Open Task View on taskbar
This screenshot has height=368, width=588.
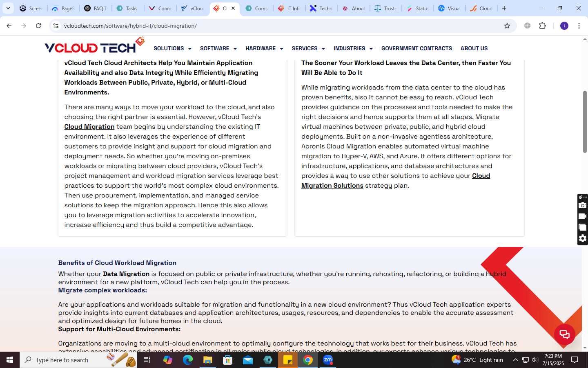(147, 360)
